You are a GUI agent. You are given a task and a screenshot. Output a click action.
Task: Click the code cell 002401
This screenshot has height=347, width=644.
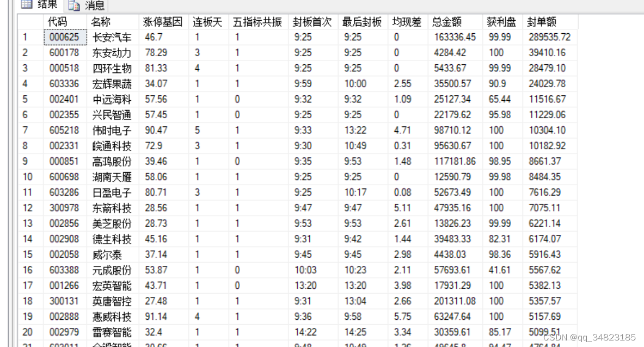click(64, 100)
